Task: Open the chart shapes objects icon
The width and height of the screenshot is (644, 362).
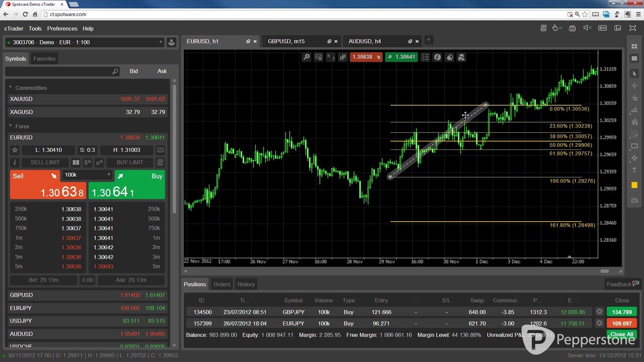Action: pyautogui.click(x=461, y=57)
